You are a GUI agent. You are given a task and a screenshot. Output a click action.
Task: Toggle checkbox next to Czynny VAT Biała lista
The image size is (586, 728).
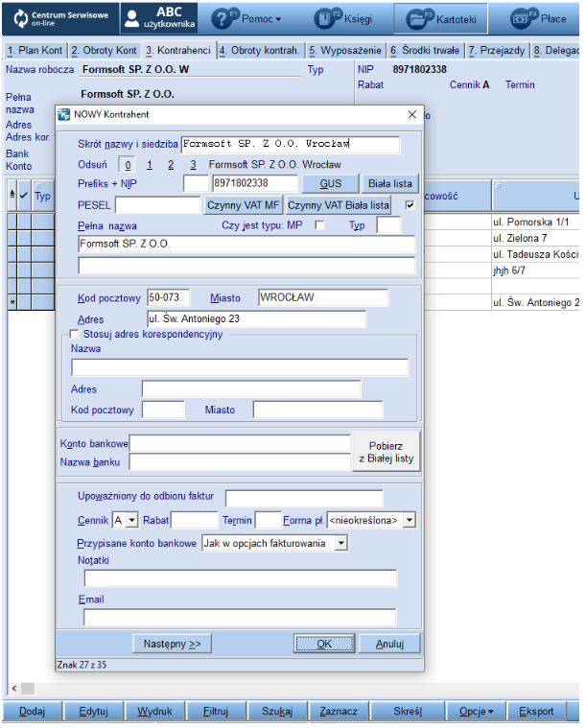[410, 205]
